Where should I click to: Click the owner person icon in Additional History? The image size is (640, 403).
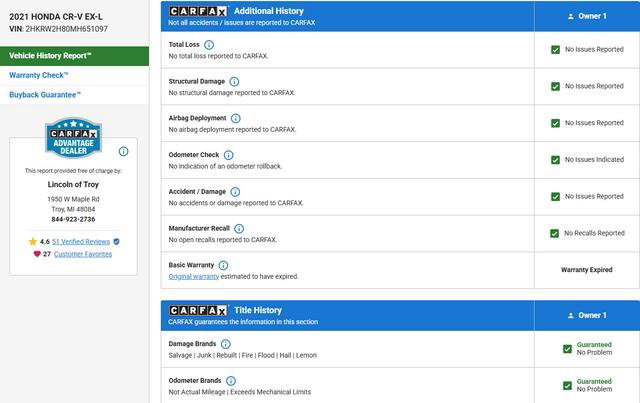tap(571, 16)
